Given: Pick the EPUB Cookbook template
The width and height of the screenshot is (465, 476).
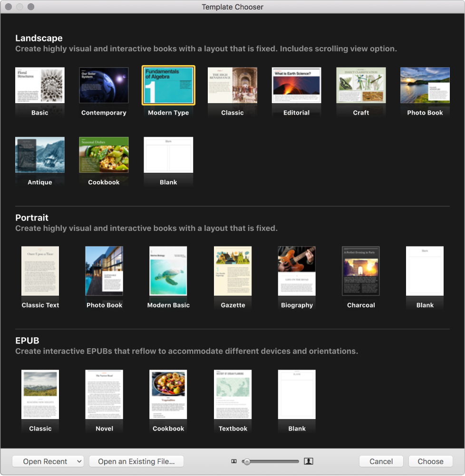Looking at the screenshot, I should (168, 394).
